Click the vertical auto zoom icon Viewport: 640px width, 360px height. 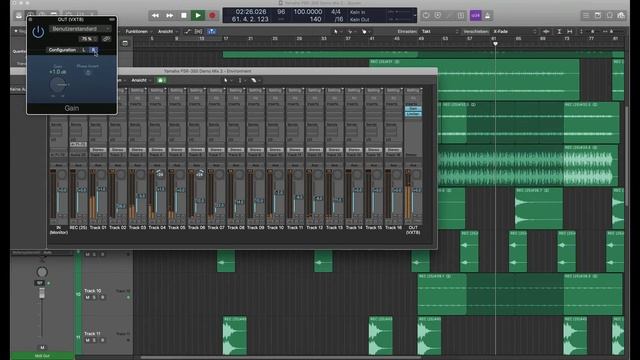coord(560,31)
